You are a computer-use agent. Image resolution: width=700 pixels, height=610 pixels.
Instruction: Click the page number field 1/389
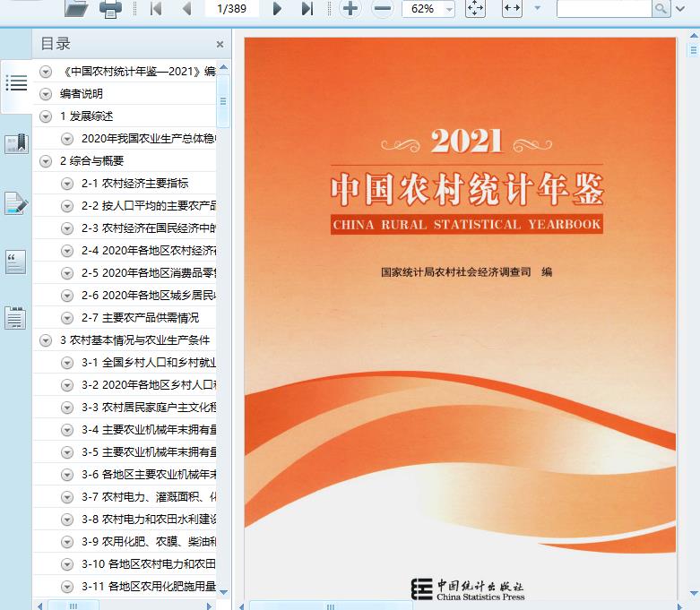[x=232, y=8]
